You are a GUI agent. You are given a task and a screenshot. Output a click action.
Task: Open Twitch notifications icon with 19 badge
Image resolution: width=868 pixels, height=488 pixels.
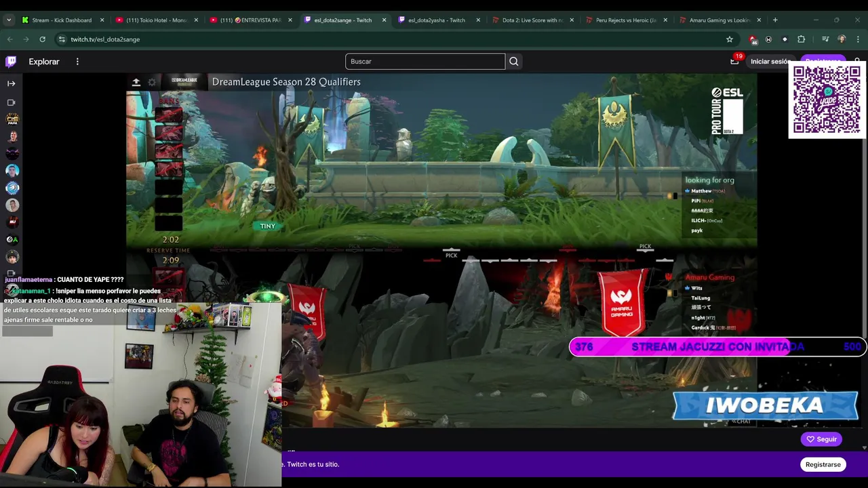(735, 61)
